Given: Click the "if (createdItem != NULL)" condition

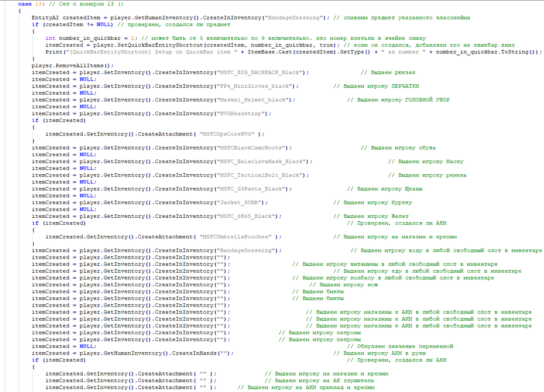Looking at the screenshot, I should point(72,24).
